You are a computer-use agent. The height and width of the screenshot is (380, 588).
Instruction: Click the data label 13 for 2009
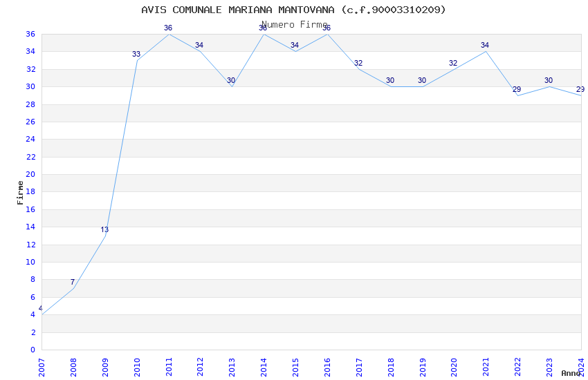[104, 229]
